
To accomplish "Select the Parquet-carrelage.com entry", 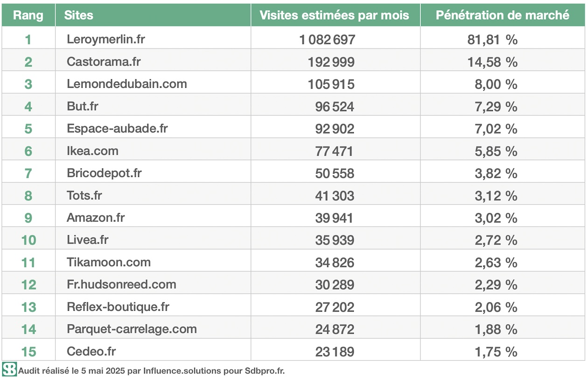I will (x=132, y=329).
